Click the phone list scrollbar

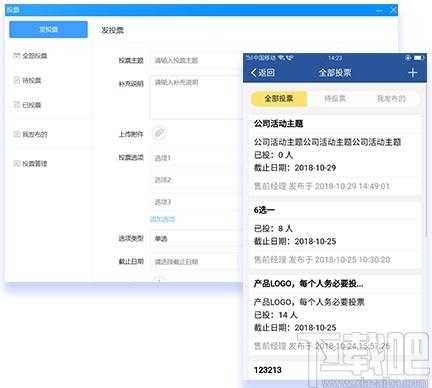point(425,160)
